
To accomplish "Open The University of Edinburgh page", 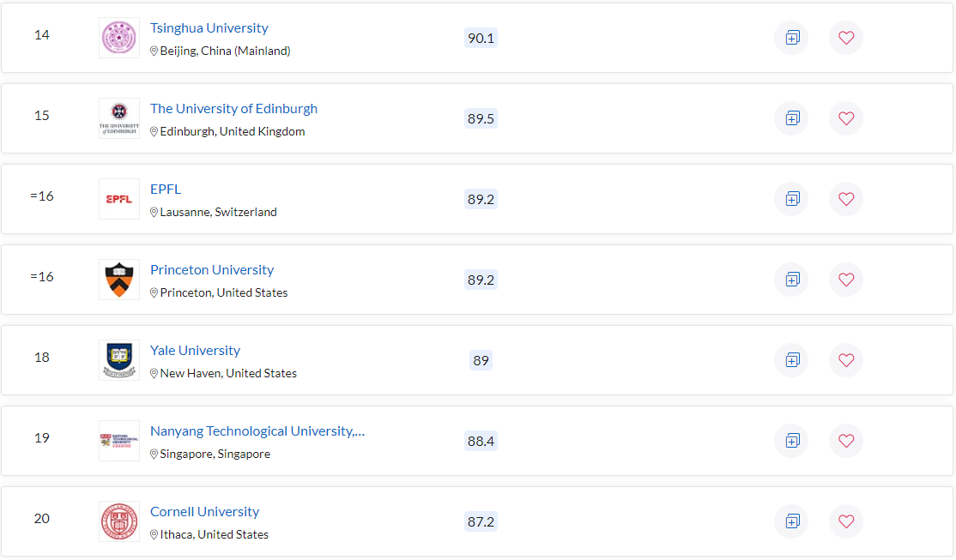I will coord(233,109).
